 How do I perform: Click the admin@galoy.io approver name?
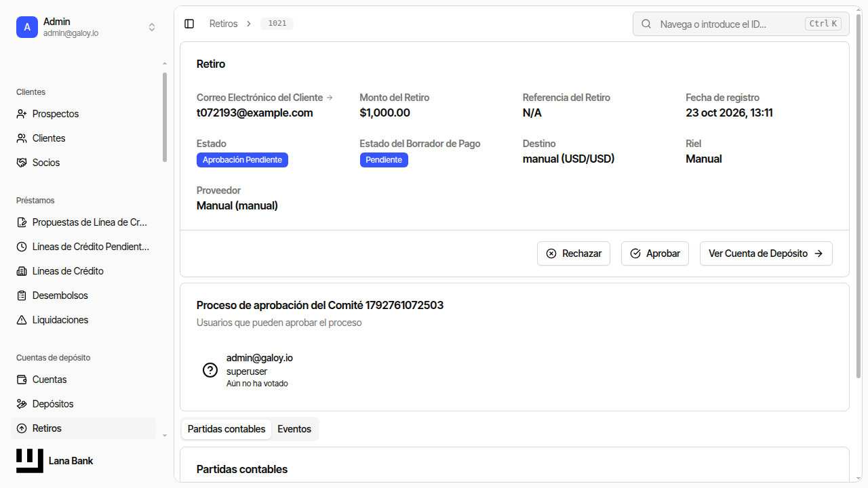[260, 358]
